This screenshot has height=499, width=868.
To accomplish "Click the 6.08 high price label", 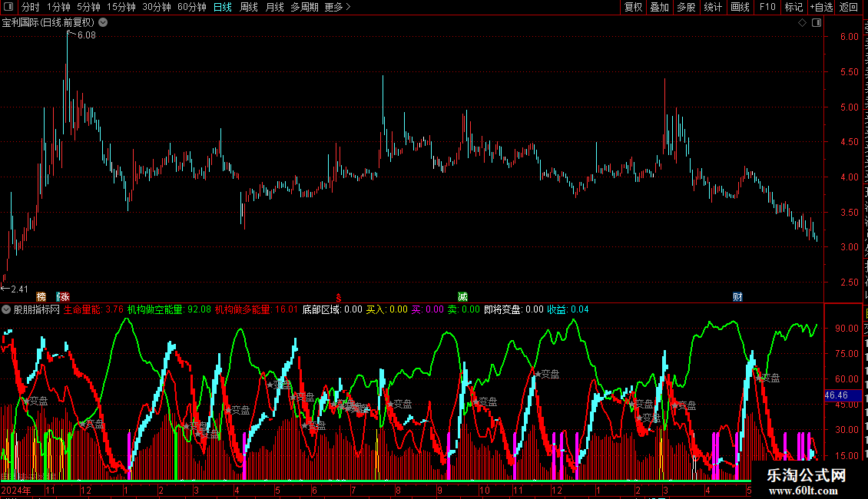I will [87, 35].
